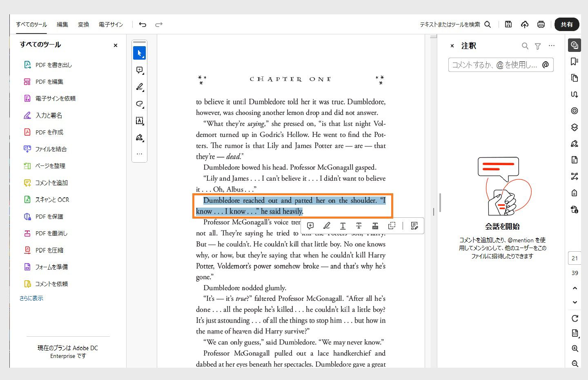This screenshot has height=380, width=588.
Task: Open the circular target icon in right rail
Action: pos(575,111)
